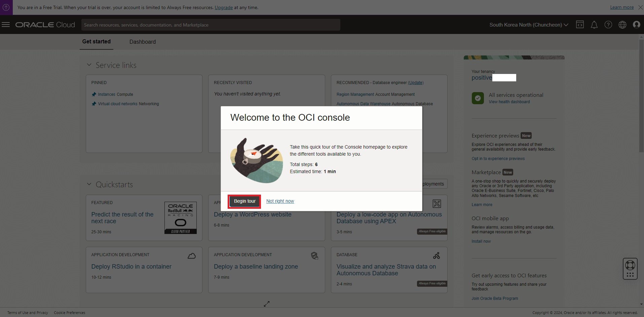Open Deploy RStudio in a container
644x317 pixels.
[131, 267]
